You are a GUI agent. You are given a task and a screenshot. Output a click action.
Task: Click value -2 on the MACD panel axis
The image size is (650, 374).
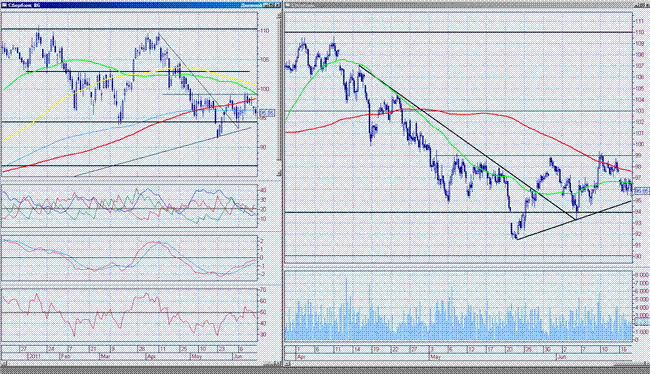262,274
